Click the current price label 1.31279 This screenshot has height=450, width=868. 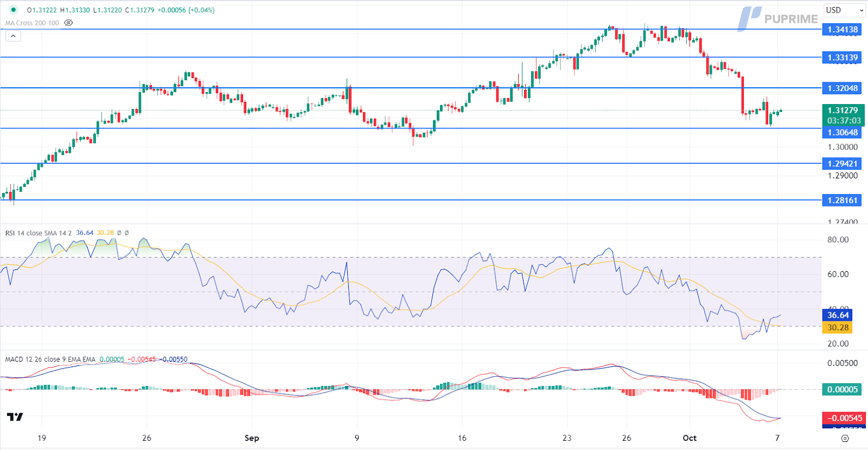coord(843,110)
